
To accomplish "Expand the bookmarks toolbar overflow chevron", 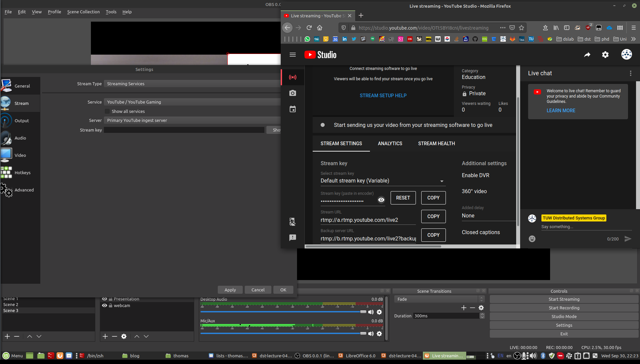I will pos(633,39).
